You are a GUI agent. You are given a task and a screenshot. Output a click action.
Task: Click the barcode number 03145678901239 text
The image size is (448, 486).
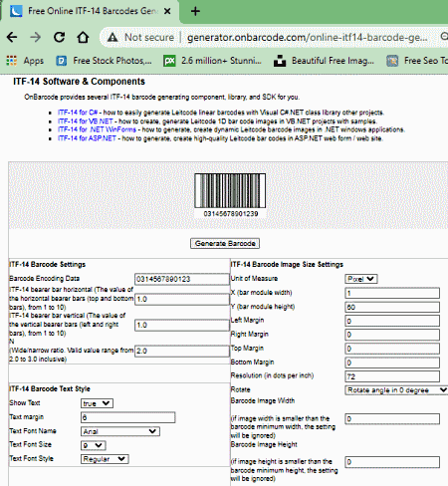pyautogui.click(x=231, y=214)
